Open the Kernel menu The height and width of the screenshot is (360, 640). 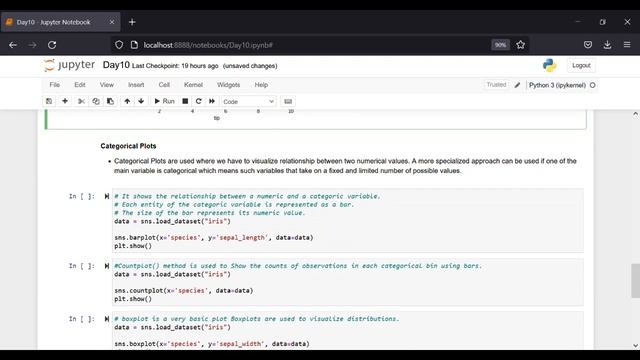point(193,85)
